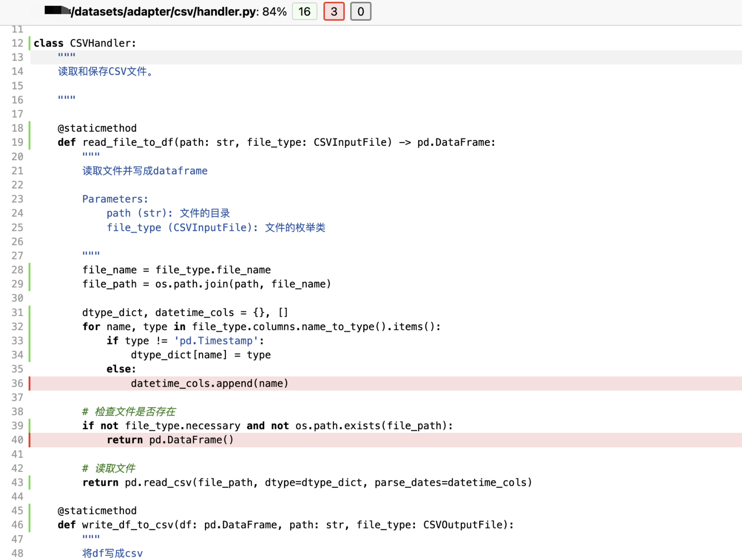Click the 'Parameters:' docstring line

[x=115, y=199]
